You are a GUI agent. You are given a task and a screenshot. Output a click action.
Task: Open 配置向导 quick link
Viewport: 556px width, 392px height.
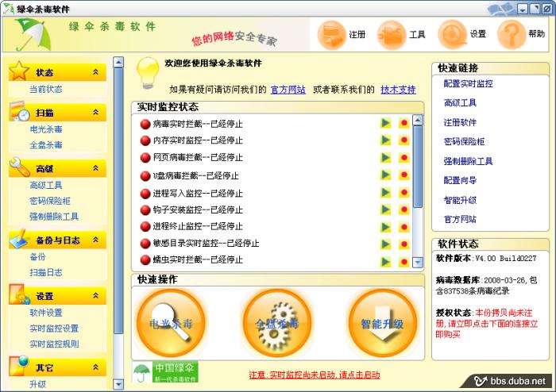click(x=460, y=180)
